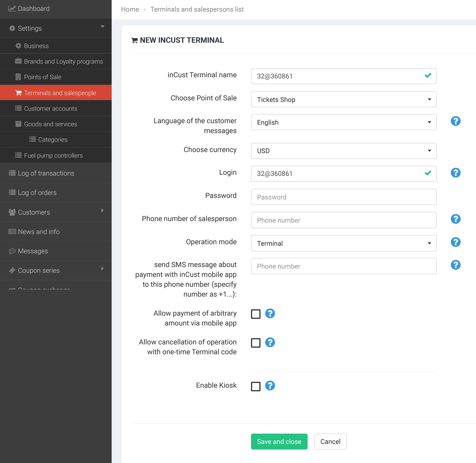Image resolution: width=476 pixels, height=463 pixels.
Task: Click the ticket icon for Coupon series
Action: click(12, 270)
